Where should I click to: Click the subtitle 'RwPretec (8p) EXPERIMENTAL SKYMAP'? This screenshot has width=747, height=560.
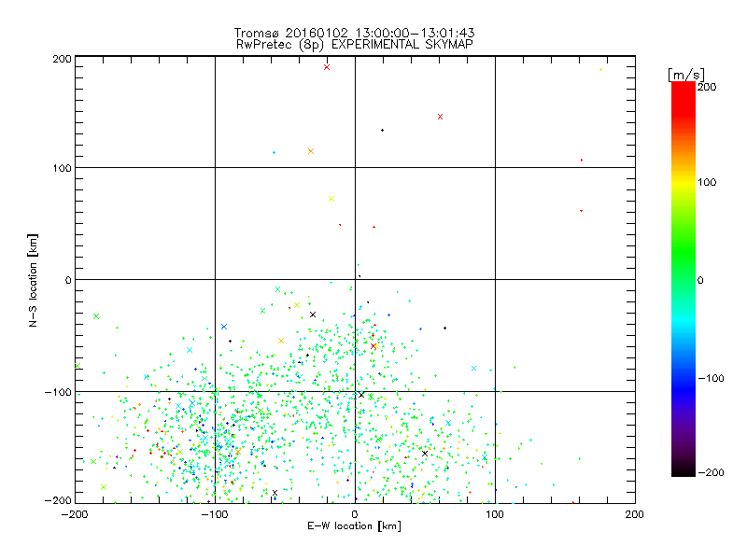355,44
